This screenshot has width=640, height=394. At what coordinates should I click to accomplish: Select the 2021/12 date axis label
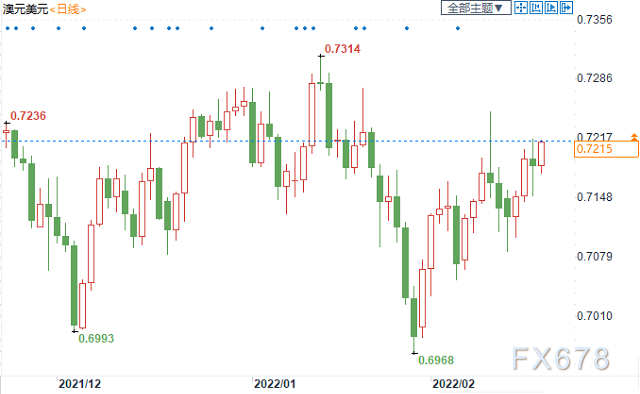coord(80,384)
